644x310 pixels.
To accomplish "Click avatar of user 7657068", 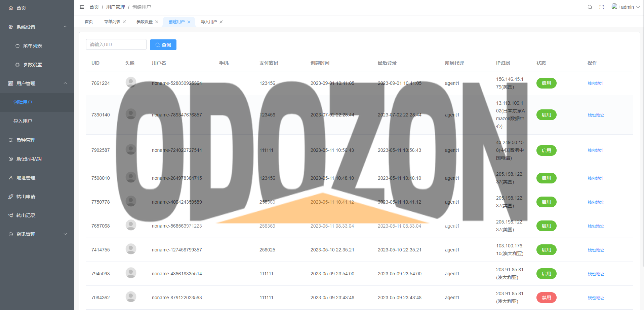I will (131, 225).
